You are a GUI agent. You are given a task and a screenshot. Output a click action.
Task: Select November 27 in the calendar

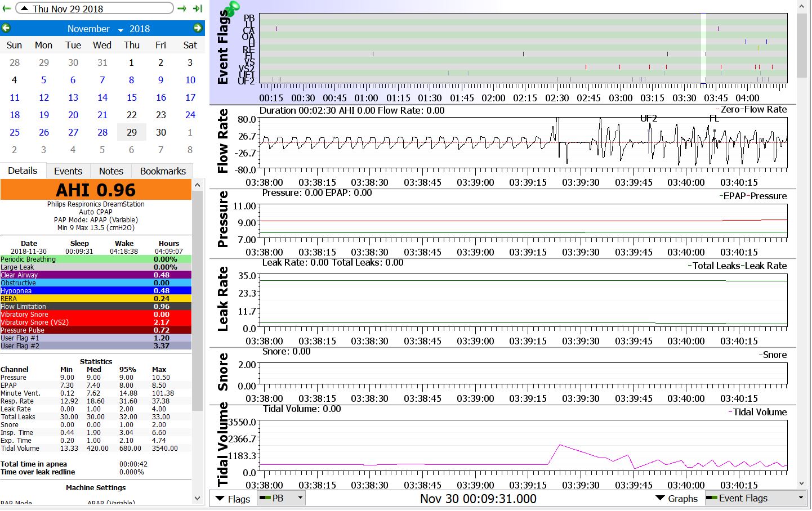pyautogui.click(x=73, y=132)
